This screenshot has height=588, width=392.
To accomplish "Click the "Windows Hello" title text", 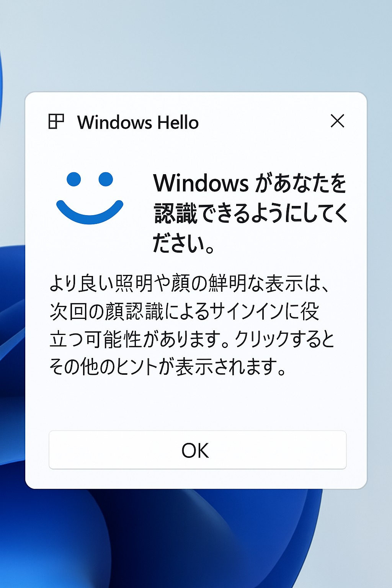I will coord(138,122).
